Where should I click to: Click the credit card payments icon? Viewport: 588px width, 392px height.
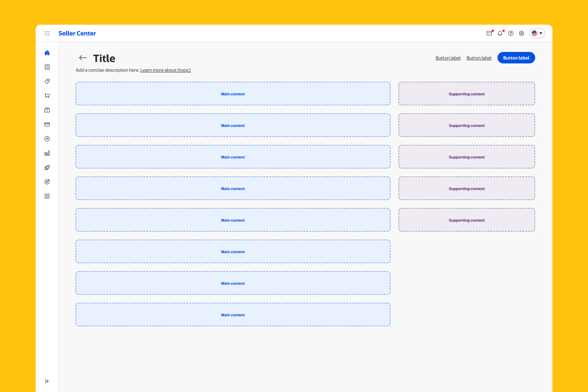47,125
